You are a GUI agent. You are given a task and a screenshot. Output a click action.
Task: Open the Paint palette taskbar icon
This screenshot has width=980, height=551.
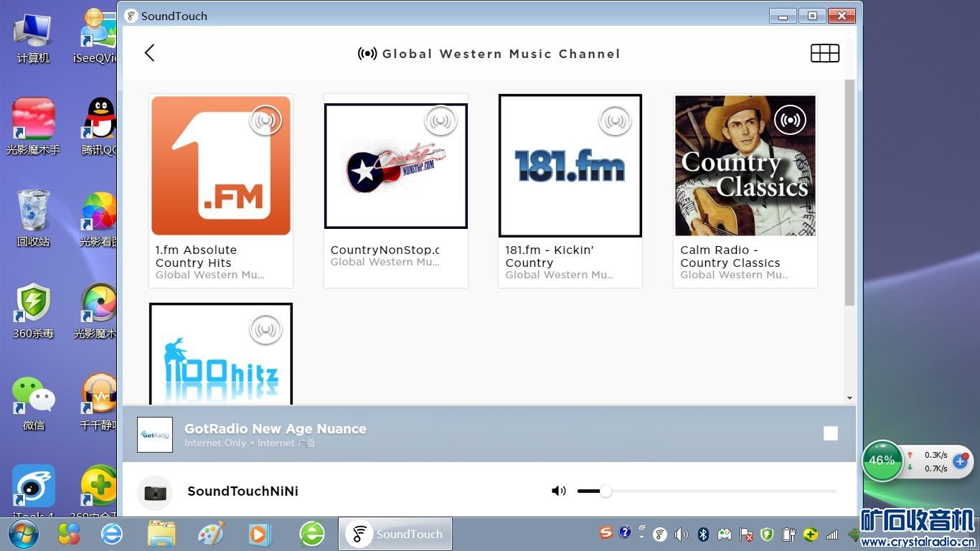(211, 534)
